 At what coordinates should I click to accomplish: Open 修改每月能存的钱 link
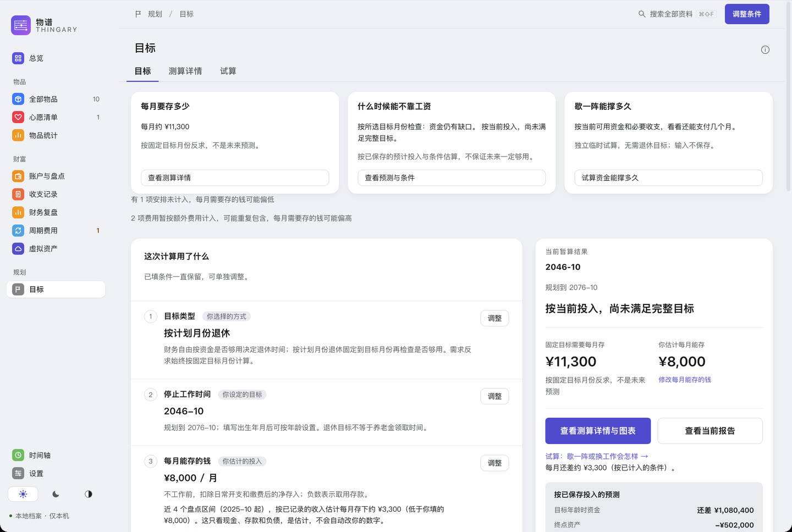coord(685,380)
